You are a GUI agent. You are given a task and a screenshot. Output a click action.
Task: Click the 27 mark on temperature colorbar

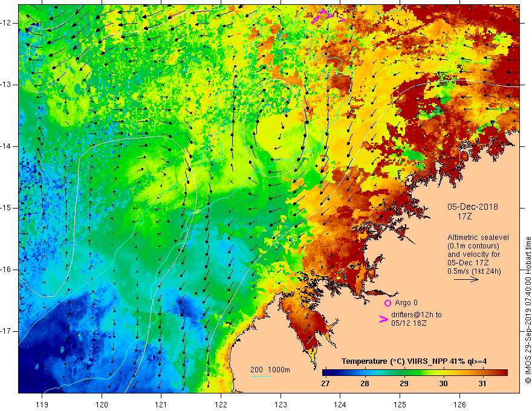pos(325,384)
